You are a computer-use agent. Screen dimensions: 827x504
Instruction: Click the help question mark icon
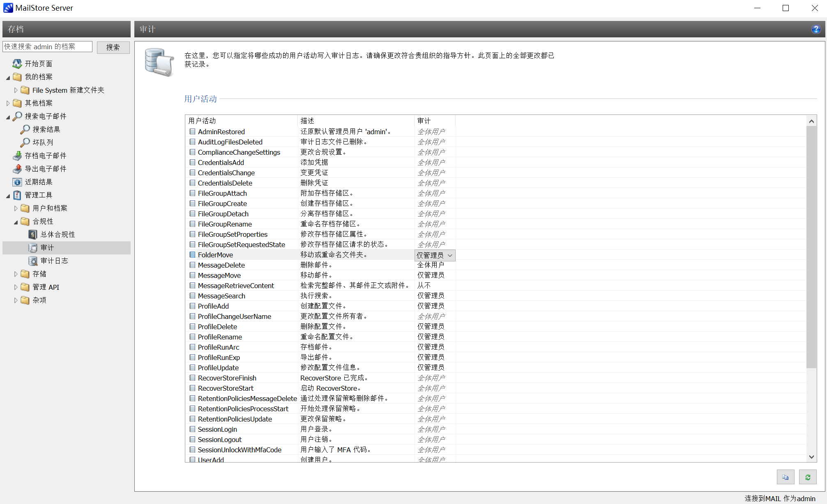click(x=816, y=29)
